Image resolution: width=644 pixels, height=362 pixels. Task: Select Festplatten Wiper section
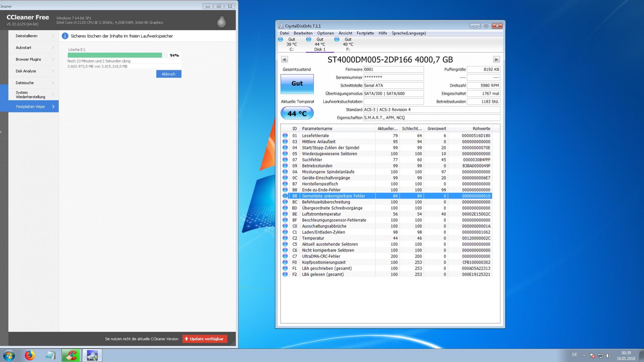click(x=34, y=106)
